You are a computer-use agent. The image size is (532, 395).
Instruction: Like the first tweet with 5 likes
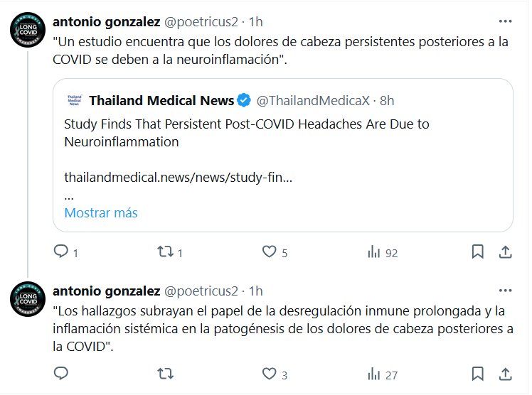click(269, 251)
